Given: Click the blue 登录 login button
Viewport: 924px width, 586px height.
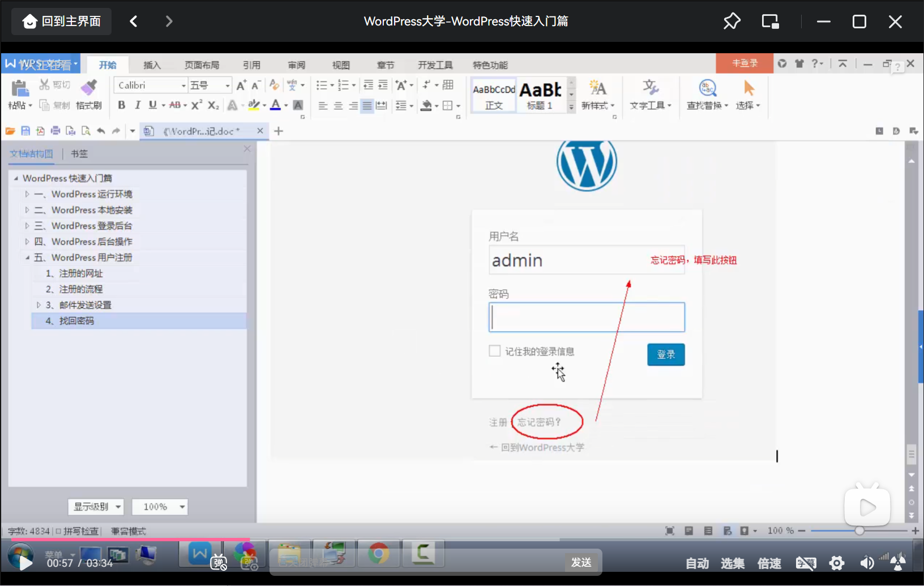Looking at the screenshot, I should (666, 354).
